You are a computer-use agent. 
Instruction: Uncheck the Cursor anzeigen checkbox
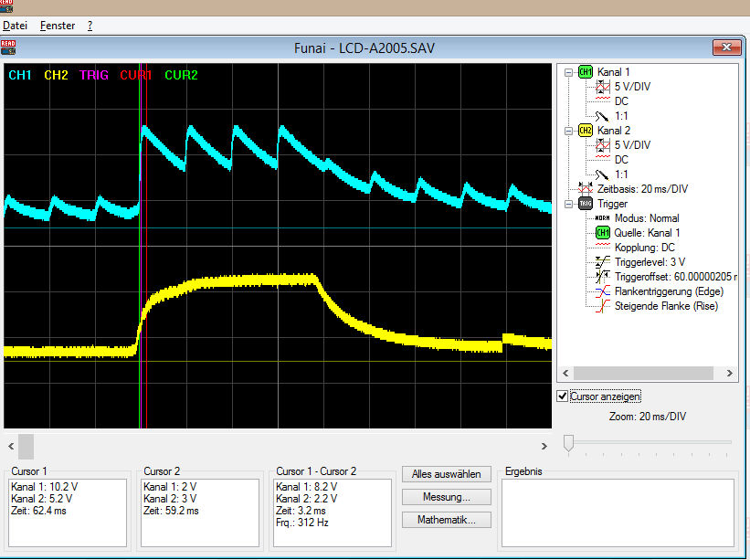(563, 396)
